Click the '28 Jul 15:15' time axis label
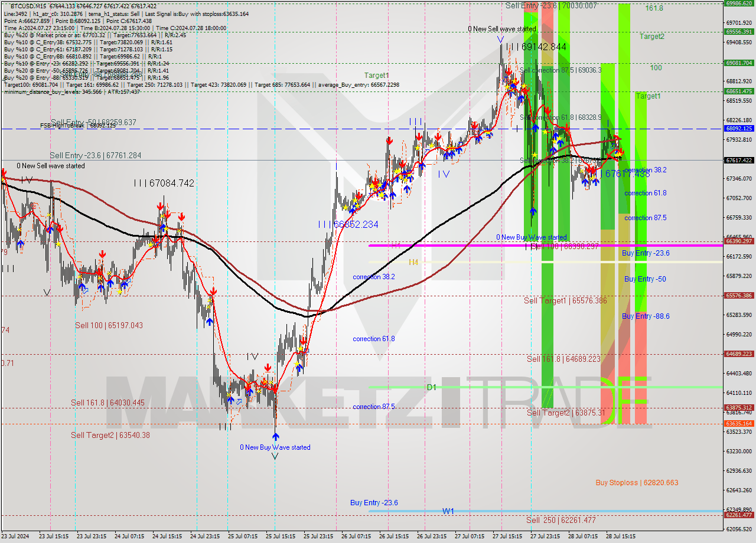The height and width of the screenshot is (543, 756). click(621, 537)
